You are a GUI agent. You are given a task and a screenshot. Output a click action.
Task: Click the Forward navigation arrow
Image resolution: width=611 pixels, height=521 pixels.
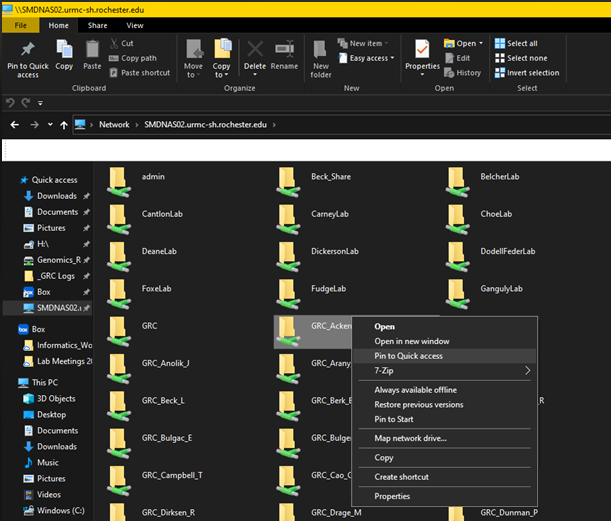[34, 125]
